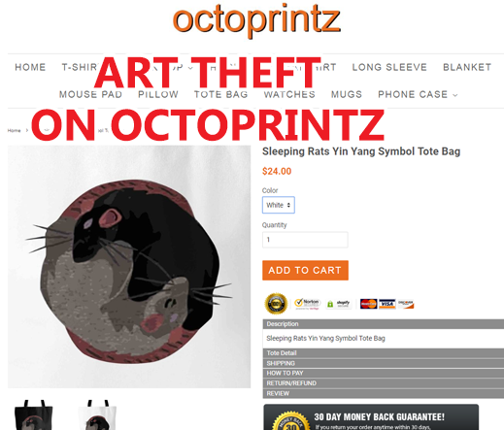Click the Discover card icon
504x430 pixels.
coord(406,304)
